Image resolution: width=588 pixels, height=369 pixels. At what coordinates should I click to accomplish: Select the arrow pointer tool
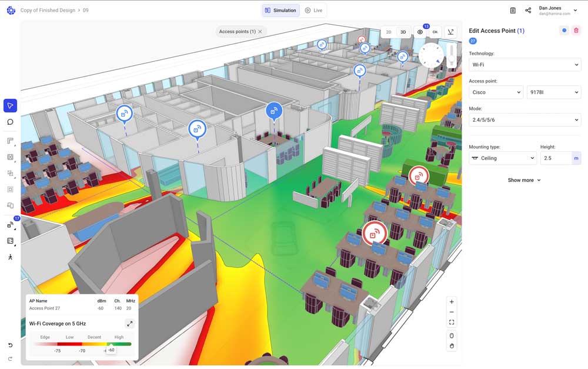pos(10,105)
